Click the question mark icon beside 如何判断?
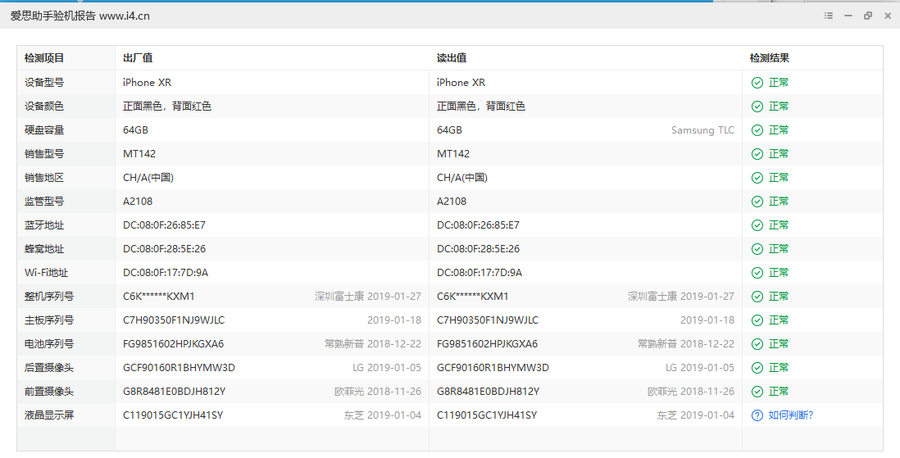900x458 pixels. point(757,415)
